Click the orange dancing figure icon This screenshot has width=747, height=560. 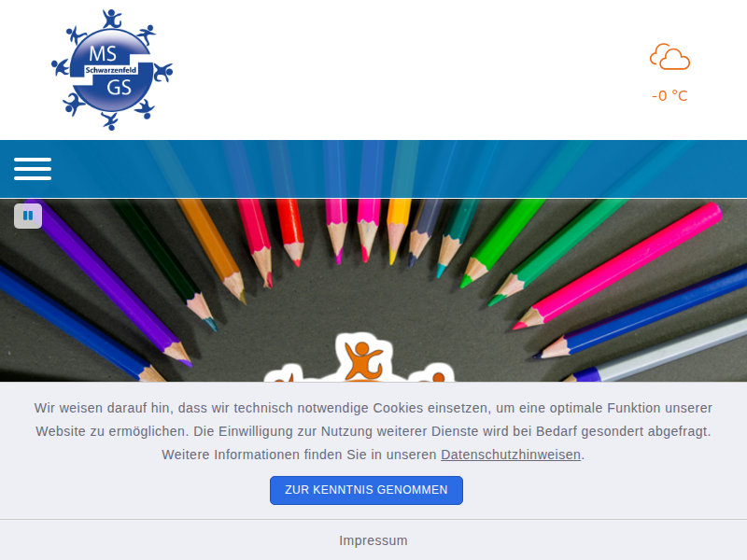pyautogui.click(x=363, y=360)
